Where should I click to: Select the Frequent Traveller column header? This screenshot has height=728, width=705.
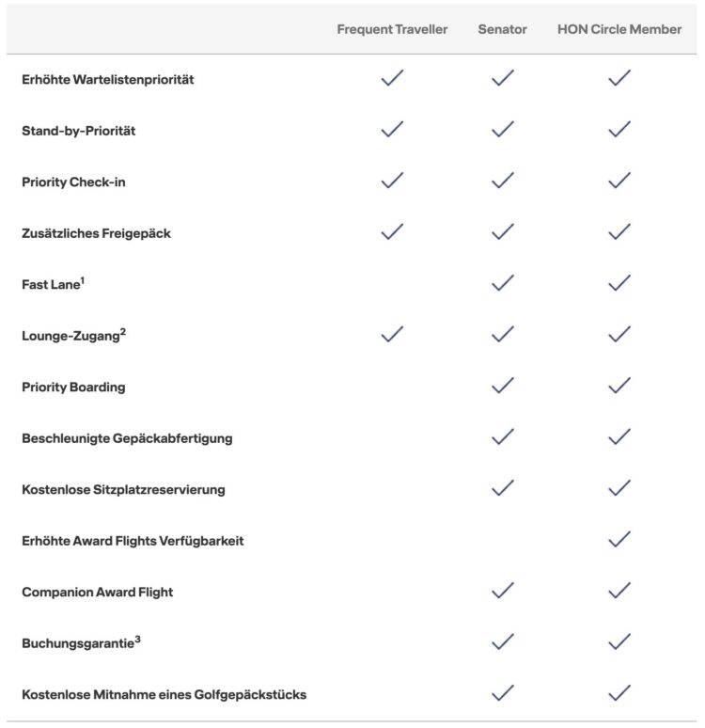click(x=392, y=29)
